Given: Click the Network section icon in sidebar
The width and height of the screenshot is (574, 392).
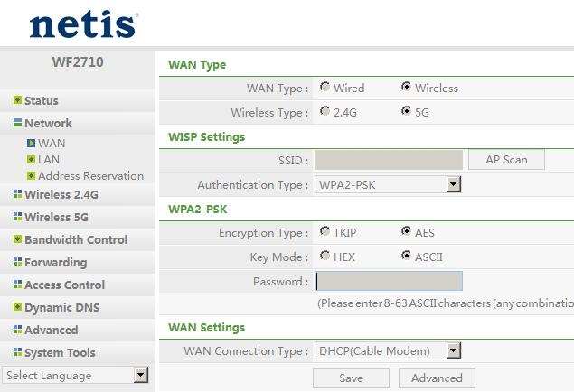Looking at the screenshot, I should coord(17,123).
